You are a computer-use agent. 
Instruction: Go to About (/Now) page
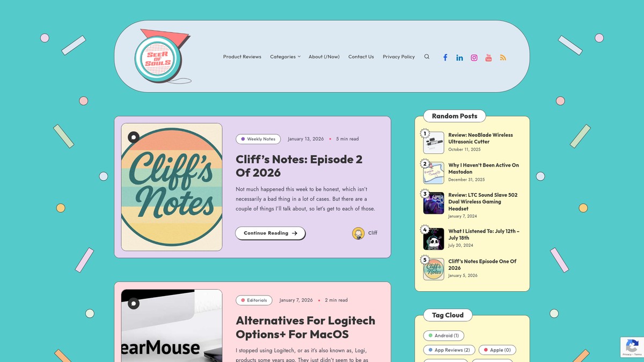point(324,56)
